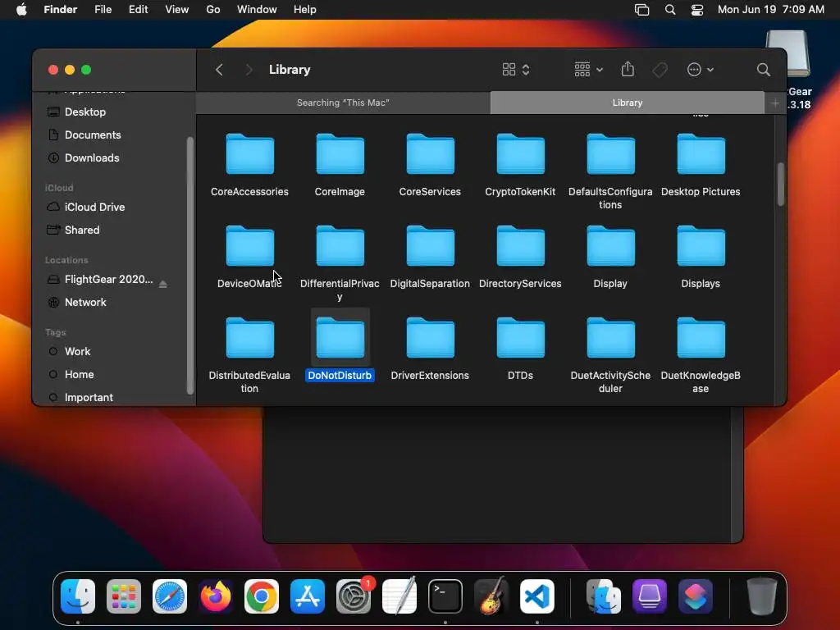Select the DeviceOMatic folder

(249, 246)
